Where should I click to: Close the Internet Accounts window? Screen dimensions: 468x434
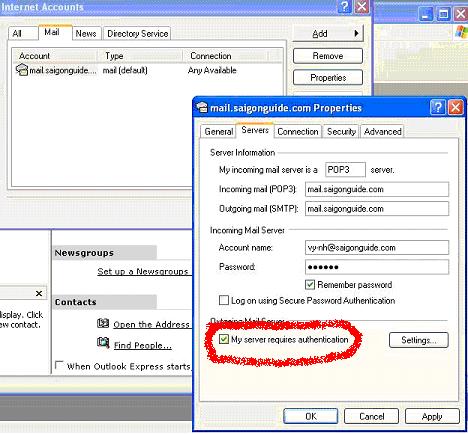click(x=362, y=6)
